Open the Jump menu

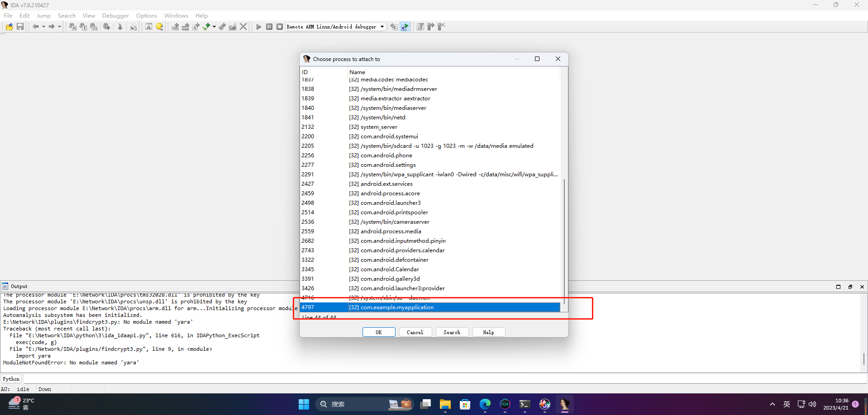(43, 15)
